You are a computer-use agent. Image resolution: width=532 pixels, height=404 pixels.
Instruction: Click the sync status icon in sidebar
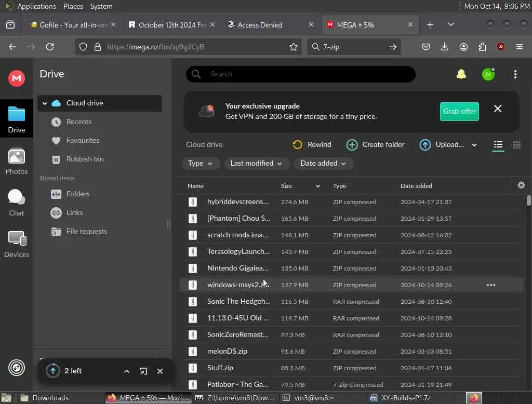17,368
